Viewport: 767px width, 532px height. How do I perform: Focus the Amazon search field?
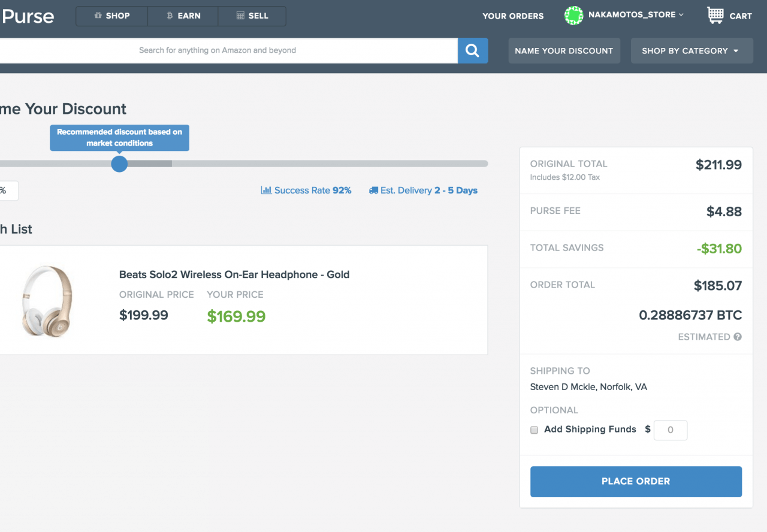coord(228,50)
